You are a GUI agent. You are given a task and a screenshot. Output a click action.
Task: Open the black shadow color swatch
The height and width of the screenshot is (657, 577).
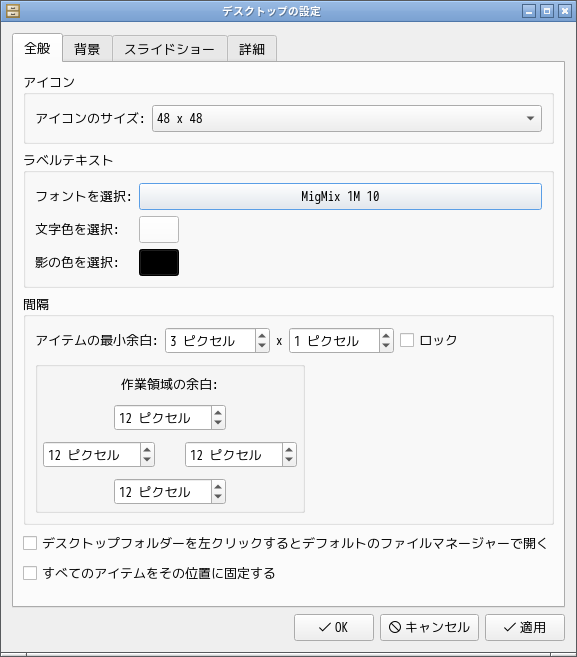coord(159,262)
